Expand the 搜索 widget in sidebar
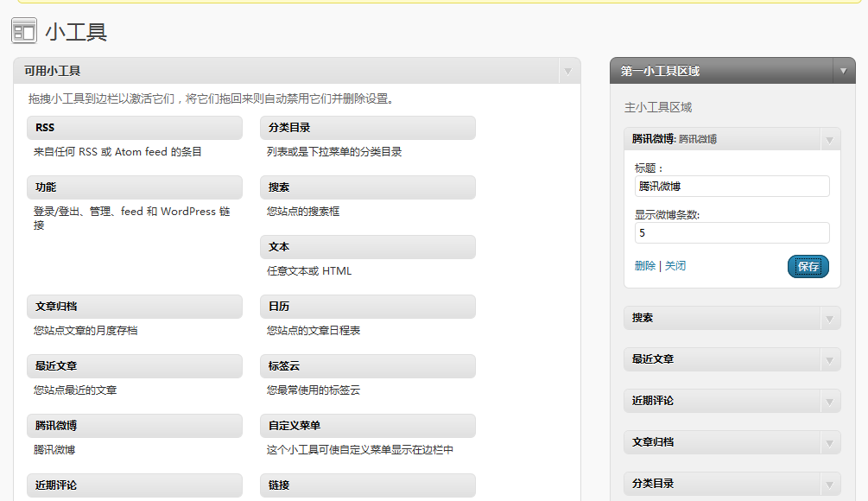The width and height of the screenshot is (868, 501). pos(829,319)
